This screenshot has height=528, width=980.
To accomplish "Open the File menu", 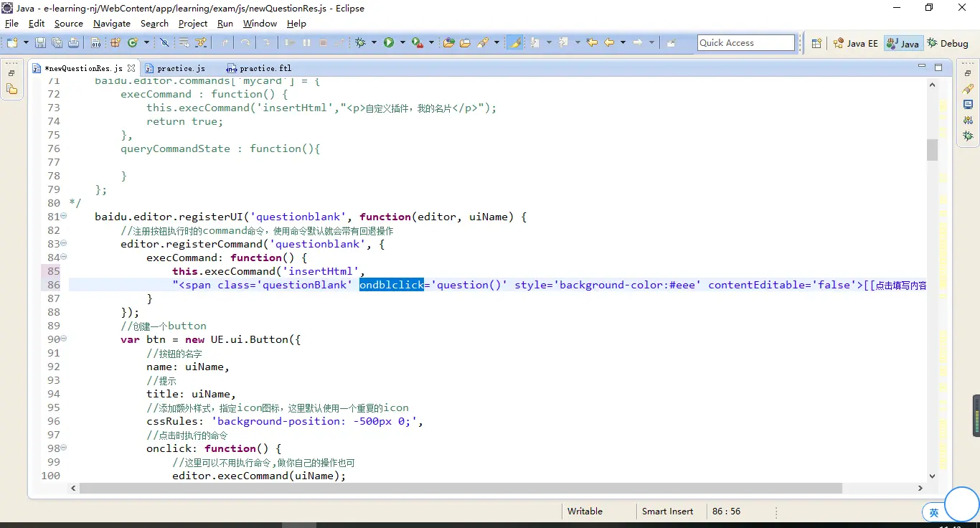I will point(11,24).
